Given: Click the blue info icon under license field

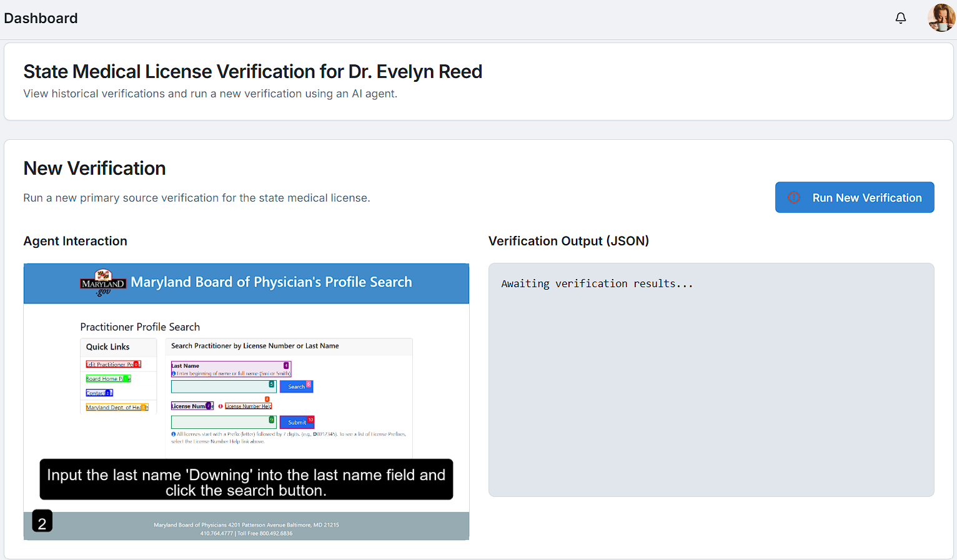Looking at the screenshot, I should (174, 434).
